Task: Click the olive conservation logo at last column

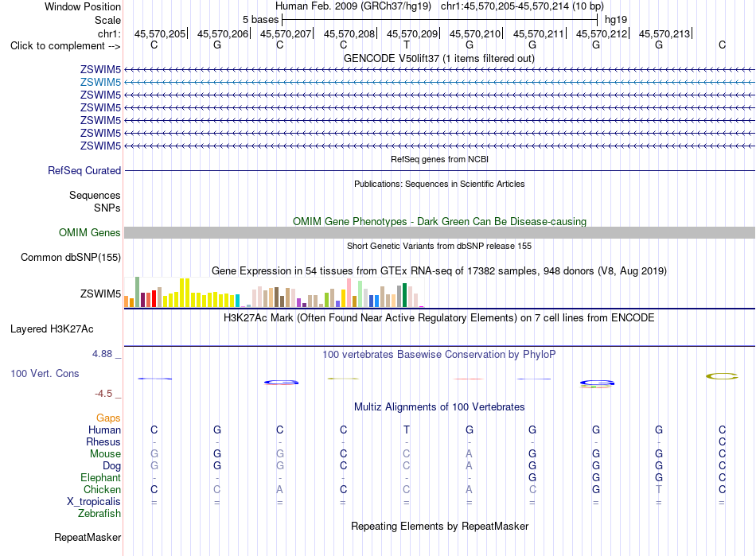Action: click(x=722, y=376)
